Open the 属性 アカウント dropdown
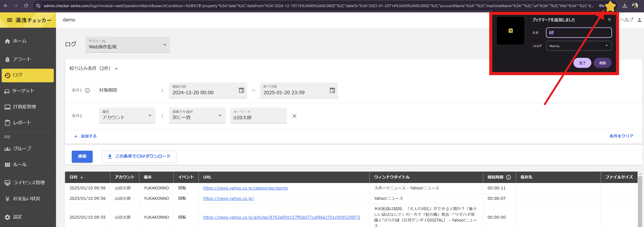The width and height of the screenshot is (644, 227). click(127, 115)
